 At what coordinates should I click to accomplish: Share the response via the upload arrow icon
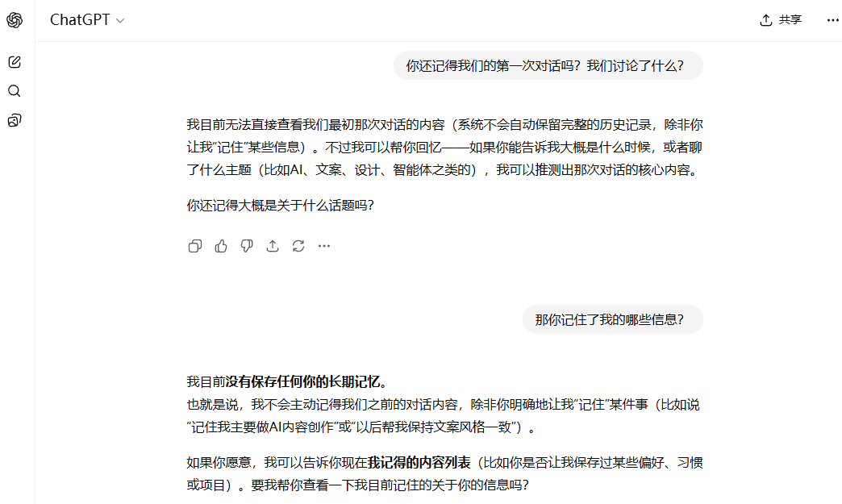272,246
